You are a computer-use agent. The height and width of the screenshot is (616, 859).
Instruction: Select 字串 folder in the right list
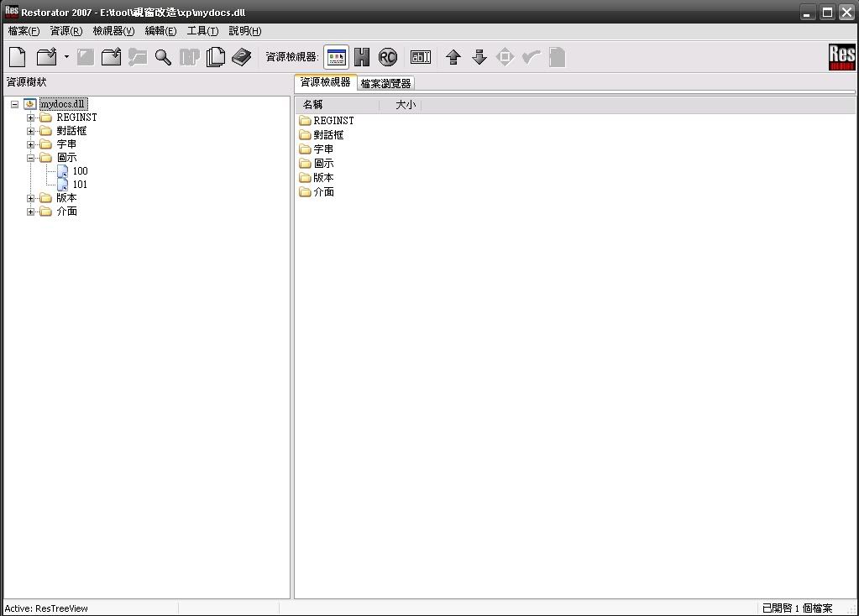(x=317, y=149)
